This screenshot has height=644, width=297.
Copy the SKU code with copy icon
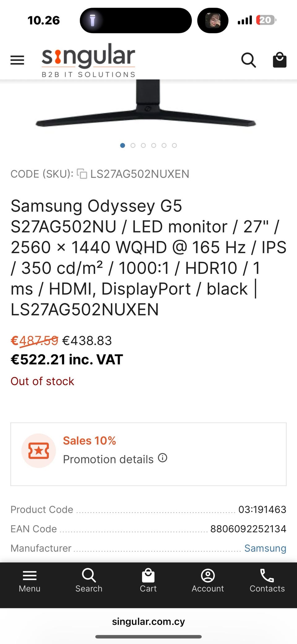coord(82,174)
